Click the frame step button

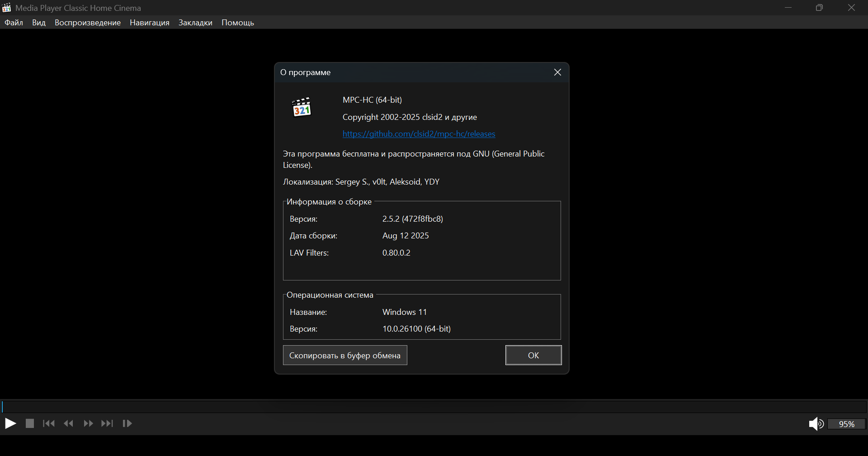127,423
